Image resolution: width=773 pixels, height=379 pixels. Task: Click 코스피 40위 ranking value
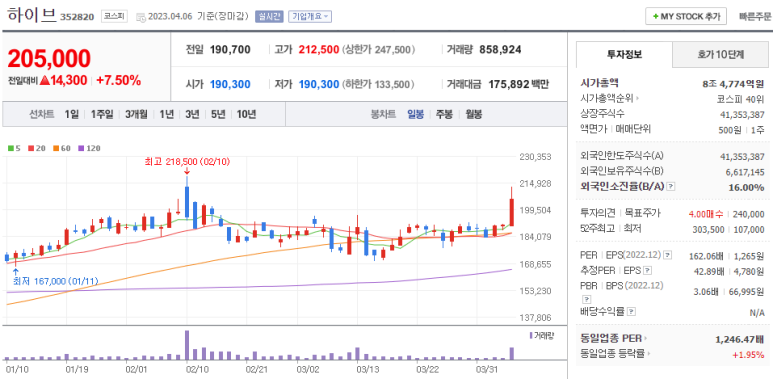click(x=741, y=99)
